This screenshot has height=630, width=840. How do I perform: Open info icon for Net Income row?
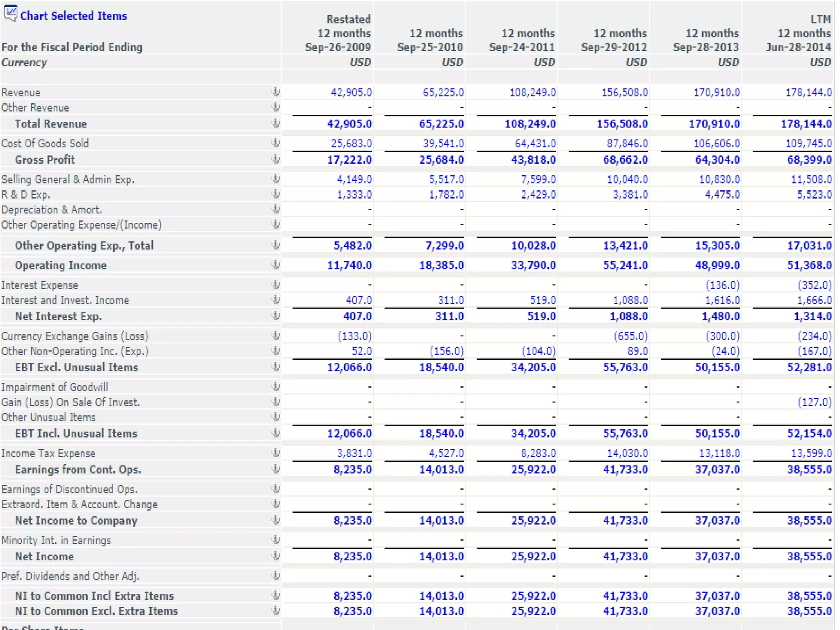[276, 556]
